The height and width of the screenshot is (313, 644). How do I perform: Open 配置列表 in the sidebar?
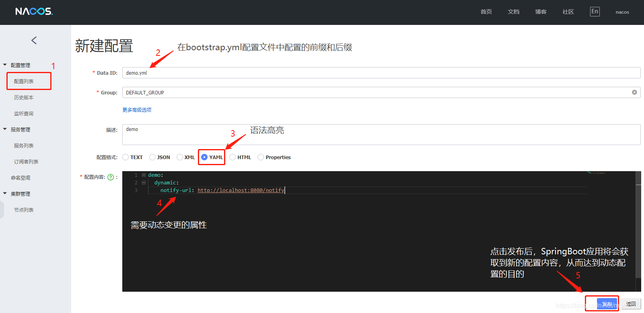tap(24, 81)
